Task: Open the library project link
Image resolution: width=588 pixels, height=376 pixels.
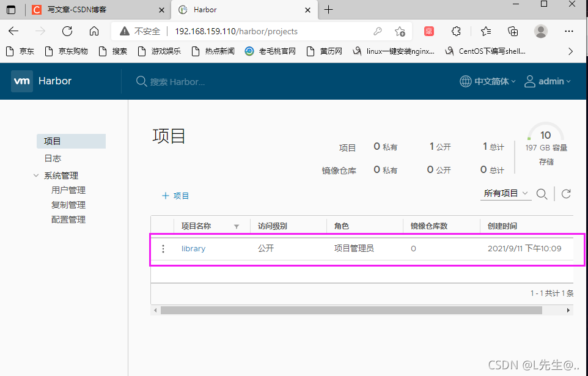Action: pyautogui.click(x=193, y=249)
